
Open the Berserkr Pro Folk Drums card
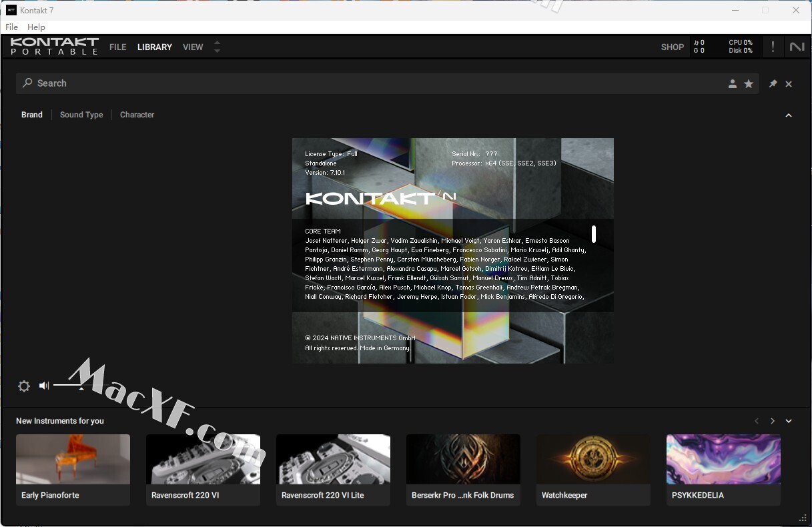click(x=464, y=470)
